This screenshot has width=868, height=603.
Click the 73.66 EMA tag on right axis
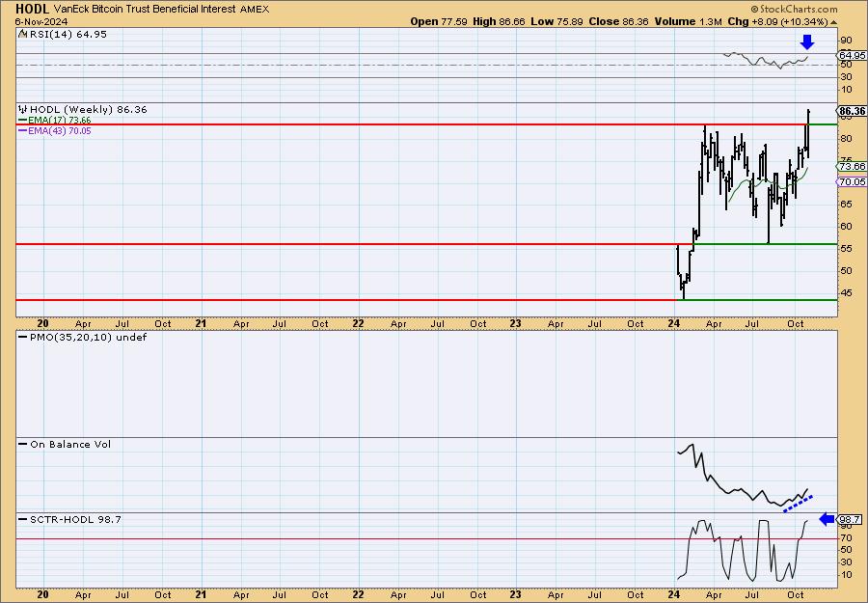852,167
